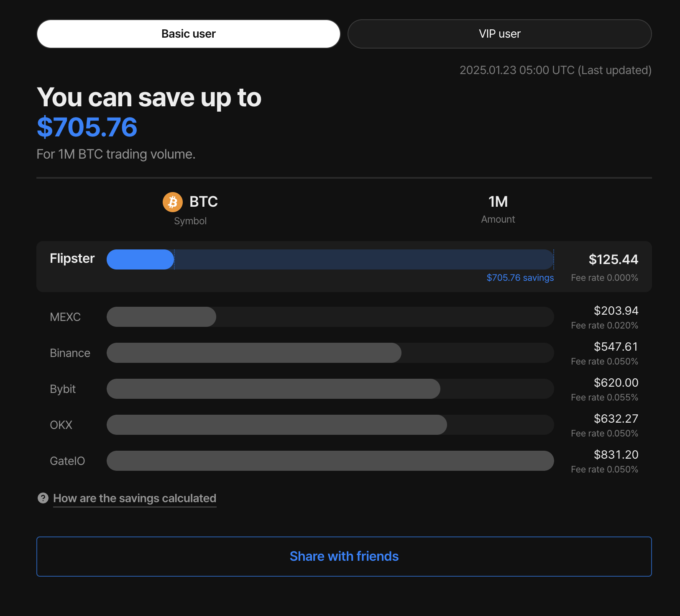Image resolution: width=680 pixels, height=616 pixels.
Task: Click the question mark help icon
Action: [x=43, y=498]
